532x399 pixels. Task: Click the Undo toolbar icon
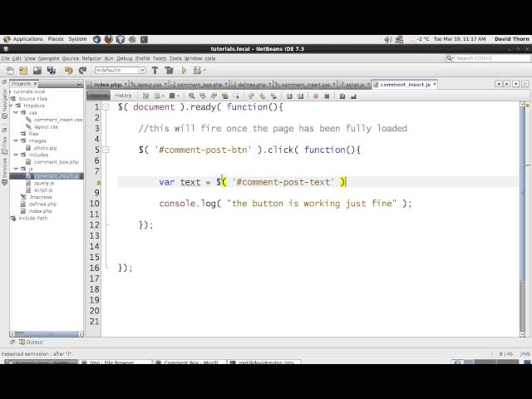[68, 71]
